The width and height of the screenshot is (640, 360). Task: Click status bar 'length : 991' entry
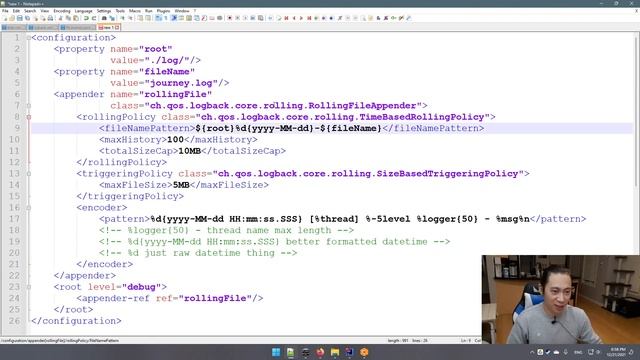[398, 340]
